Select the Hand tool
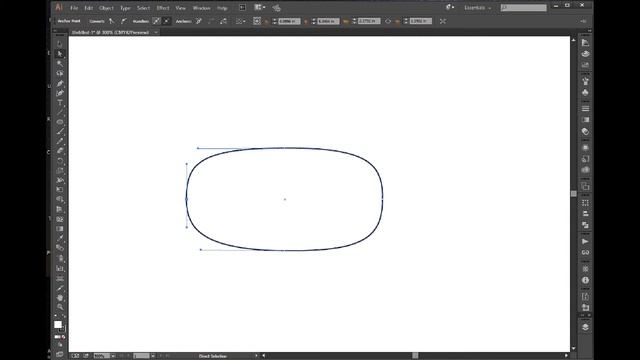 60,298
